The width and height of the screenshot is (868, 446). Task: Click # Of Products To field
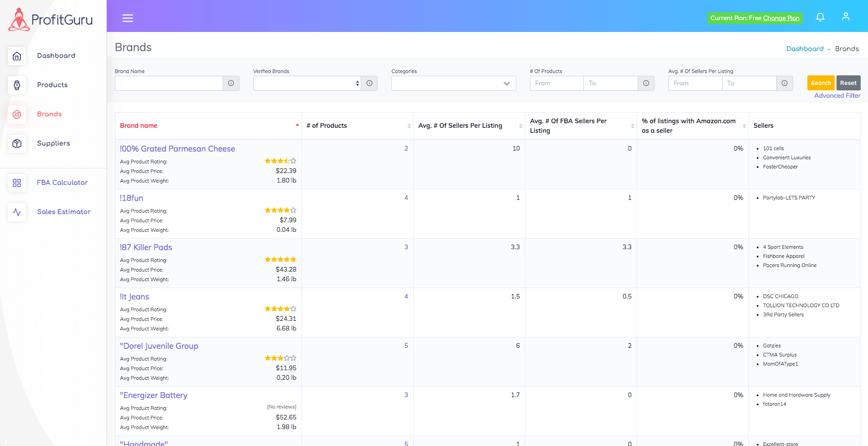(x=611, y=83)
